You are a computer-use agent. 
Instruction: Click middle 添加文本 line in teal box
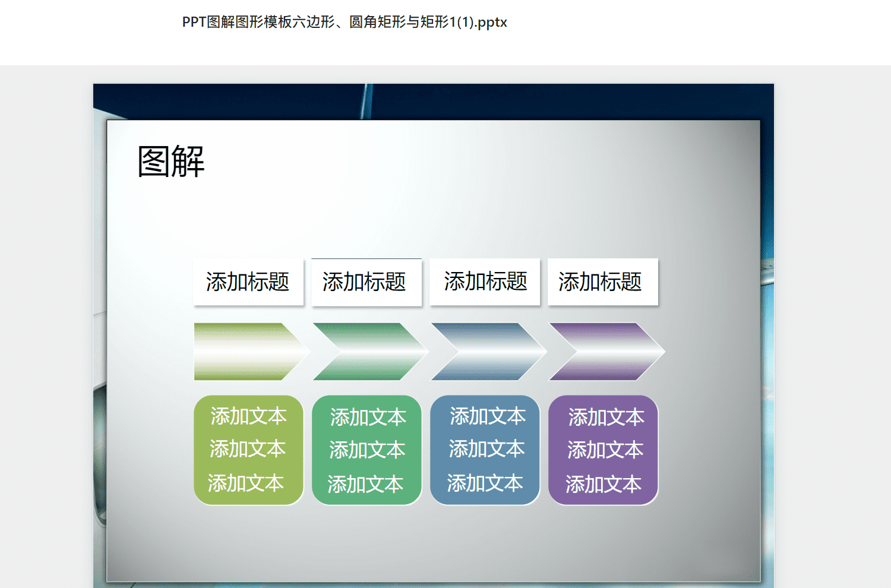[x=367, y=450]
